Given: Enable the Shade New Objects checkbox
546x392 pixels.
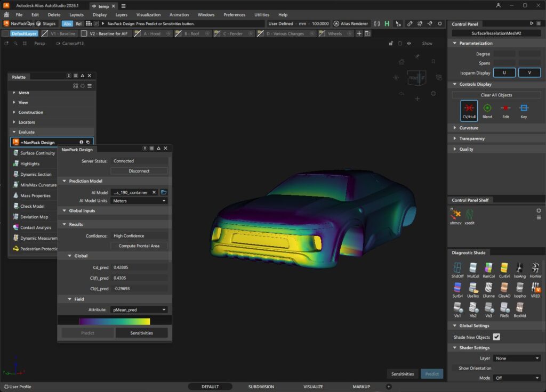Looking at the screenshot, I should [497, 337].
